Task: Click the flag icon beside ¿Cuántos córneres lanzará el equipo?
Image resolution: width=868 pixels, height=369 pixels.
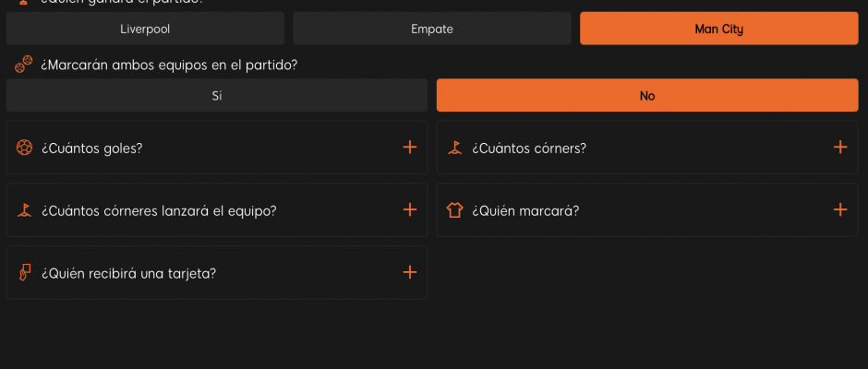Action: 24,209
